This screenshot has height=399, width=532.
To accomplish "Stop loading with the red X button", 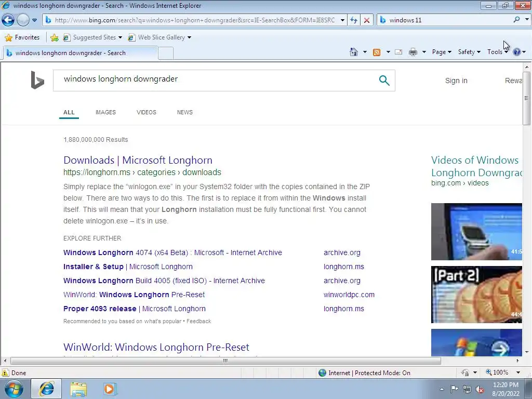I will click(x=367, y=20).
